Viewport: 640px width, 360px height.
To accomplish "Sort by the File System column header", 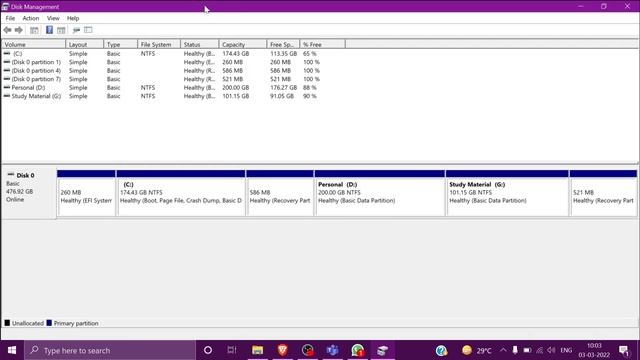I will click(x=159, y=44).
